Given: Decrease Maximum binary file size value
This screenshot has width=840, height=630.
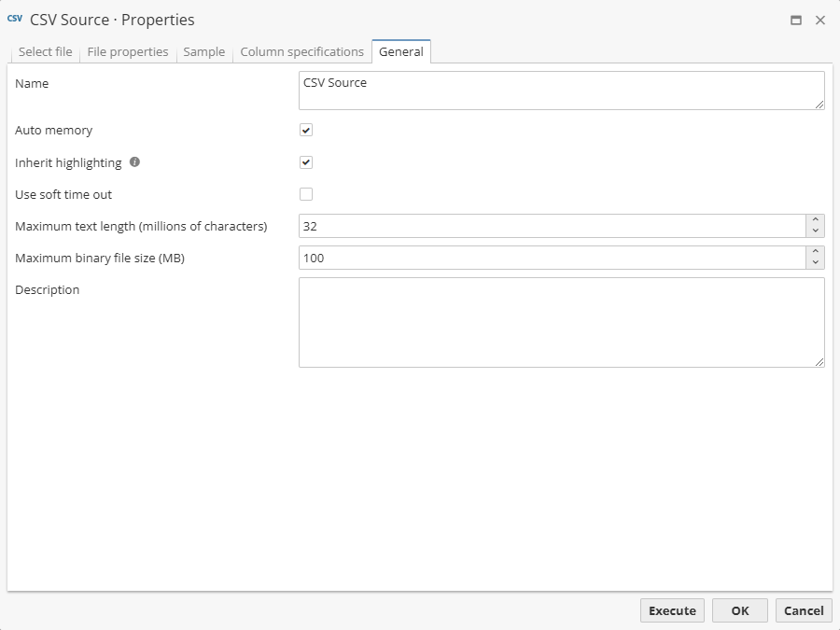Looking at the screenshot, I should tap(816, 263).
